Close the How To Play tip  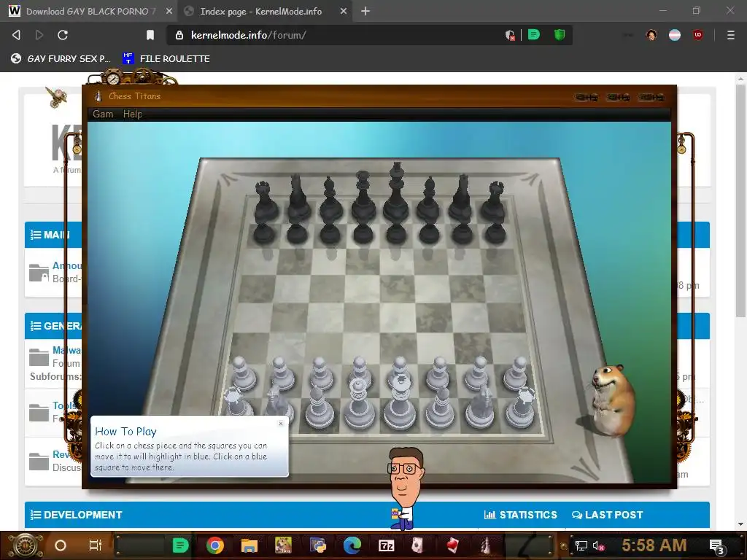click(281, 424)
